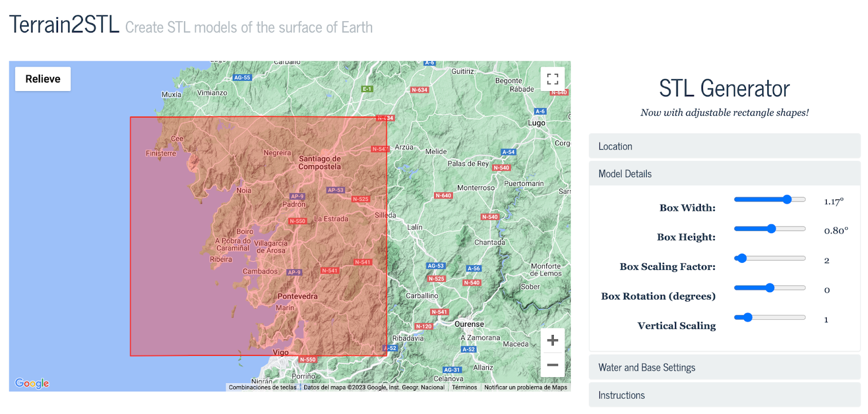Image resolution: width=868 pixels, height=414 pixels.
Task: Click the Negreira town label
Action: [277, 153]
